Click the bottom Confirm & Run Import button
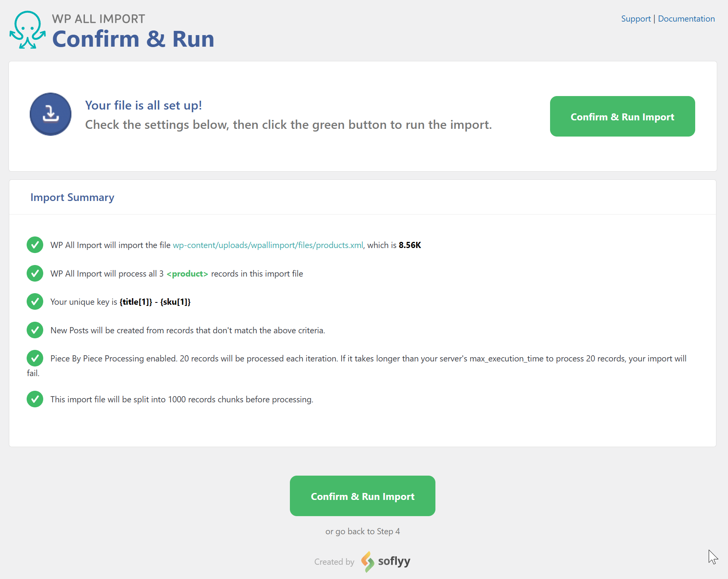This screenshot has height=579, width=728. (362, 496)
